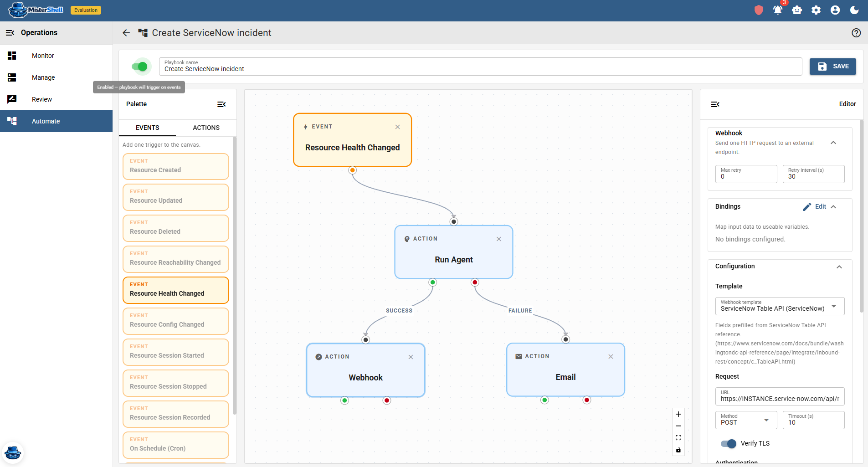The image size is (868, 467).
Task: Click the Playbook name input field
Action: point(480,67)
